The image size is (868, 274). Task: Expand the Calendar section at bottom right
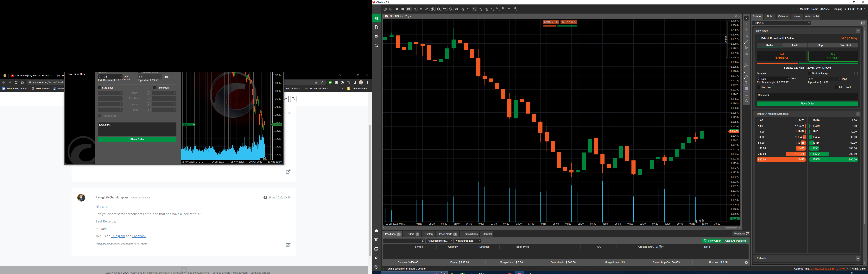(x=858, y=258)
